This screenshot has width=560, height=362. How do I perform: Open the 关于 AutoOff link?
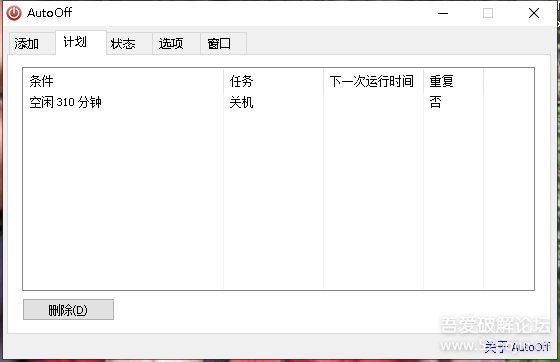click(516, 346)
